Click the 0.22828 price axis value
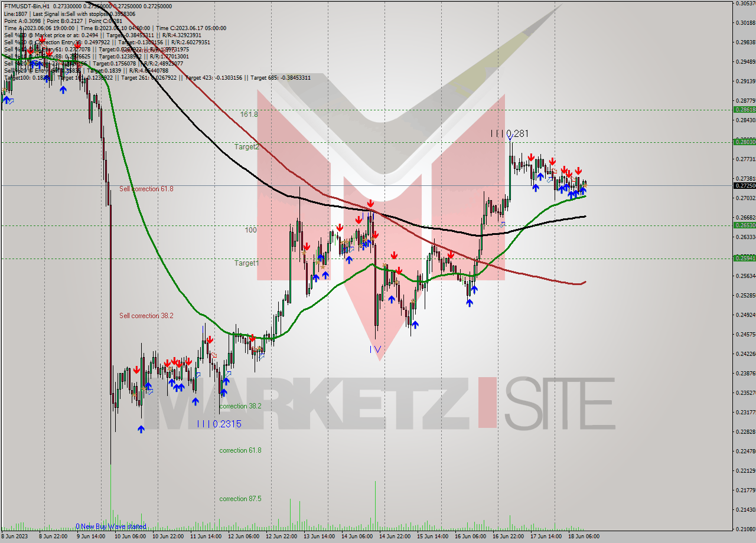 coord(745,432)
